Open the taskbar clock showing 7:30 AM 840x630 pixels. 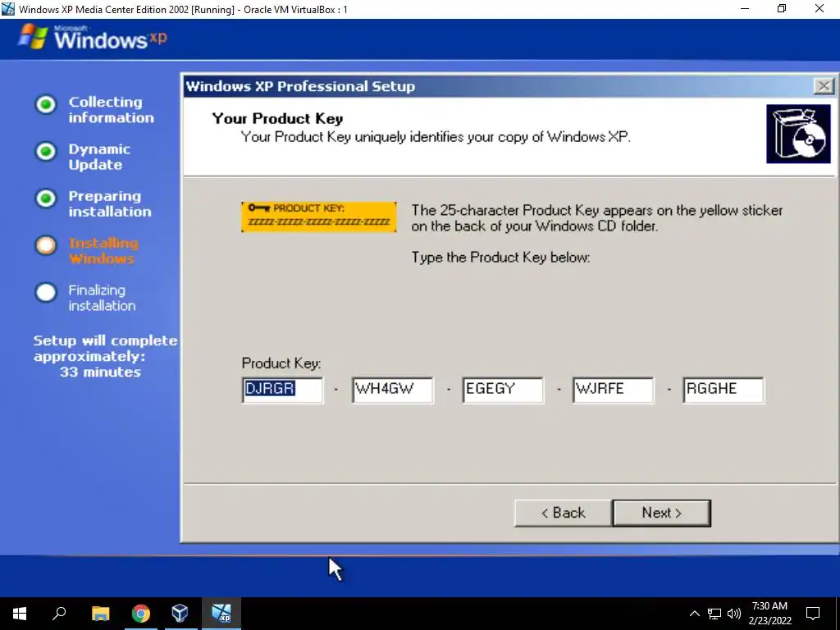pos(769,614)
